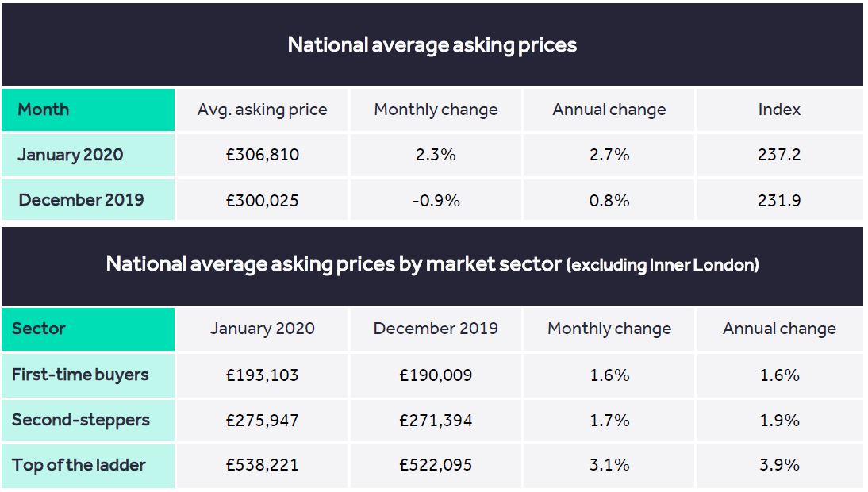This screenshot has width=868, height=492.
Task: Click the 'Top of the ladder' row label
Action: pyautogui.click(x=79, y=465)
